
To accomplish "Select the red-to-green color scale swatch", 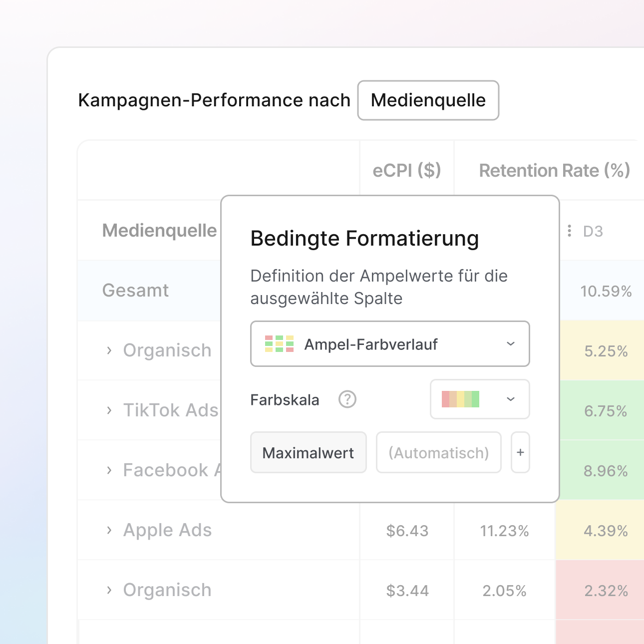I will coord(460,399).
